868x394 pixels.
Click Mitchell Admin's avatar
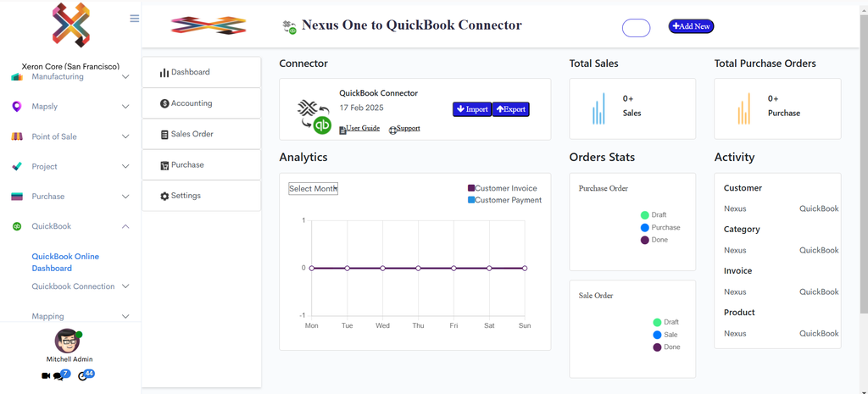67,341
